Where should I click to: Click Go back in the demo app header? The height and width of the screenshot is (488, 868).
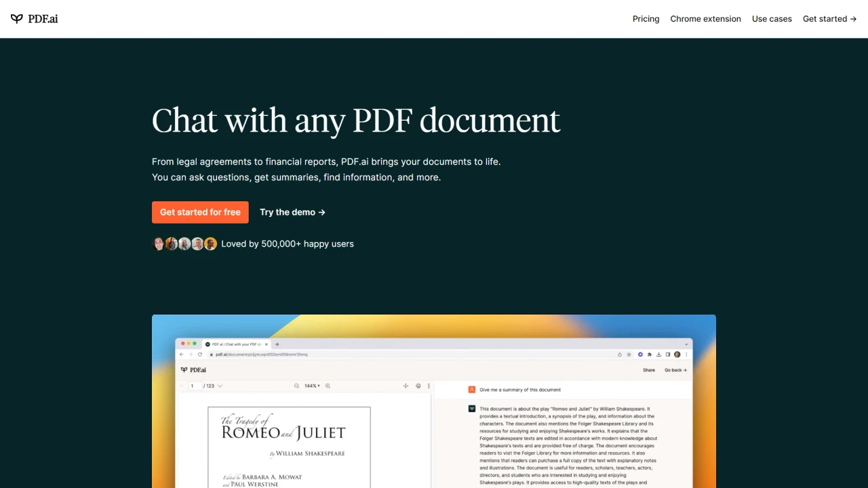[x=675, y=370]
